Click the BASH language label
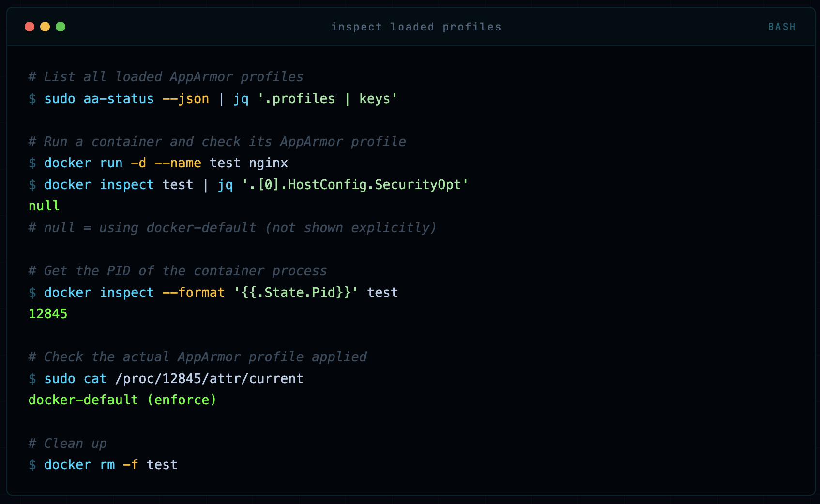820x504 pixels. click(x=782, y=27)
